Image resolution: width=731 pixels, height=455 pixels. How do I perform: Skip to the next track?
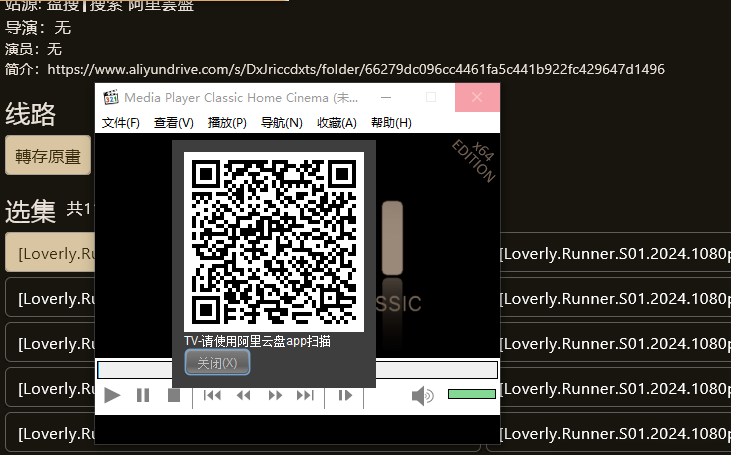pos(305,395)
